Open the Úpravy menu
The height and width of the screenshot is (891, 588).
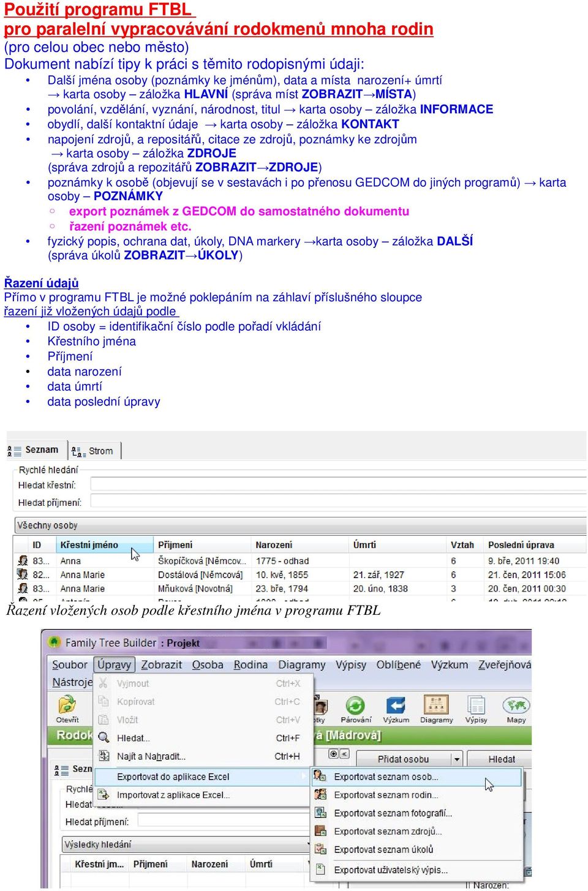tap(115, 664)
